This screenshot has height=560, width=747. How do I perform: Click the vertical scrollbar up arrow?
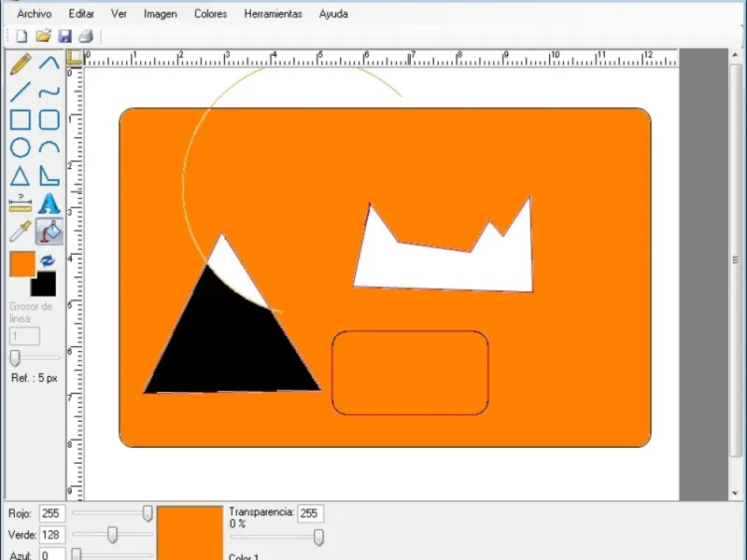pos(735,55)
